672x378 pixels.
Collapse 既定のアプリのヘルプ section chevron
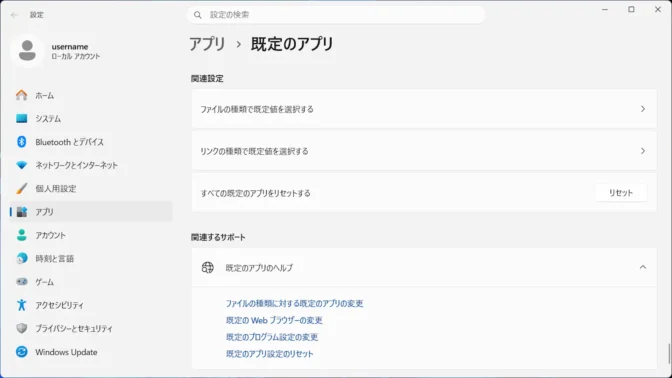(643, 267)
